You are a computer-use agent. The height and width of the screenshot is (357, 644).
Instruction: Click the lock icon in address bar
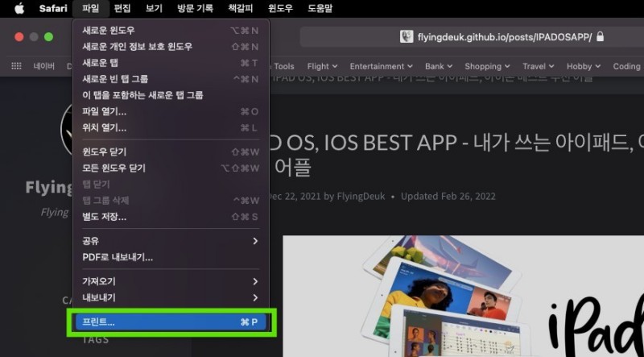coord(600,36)
